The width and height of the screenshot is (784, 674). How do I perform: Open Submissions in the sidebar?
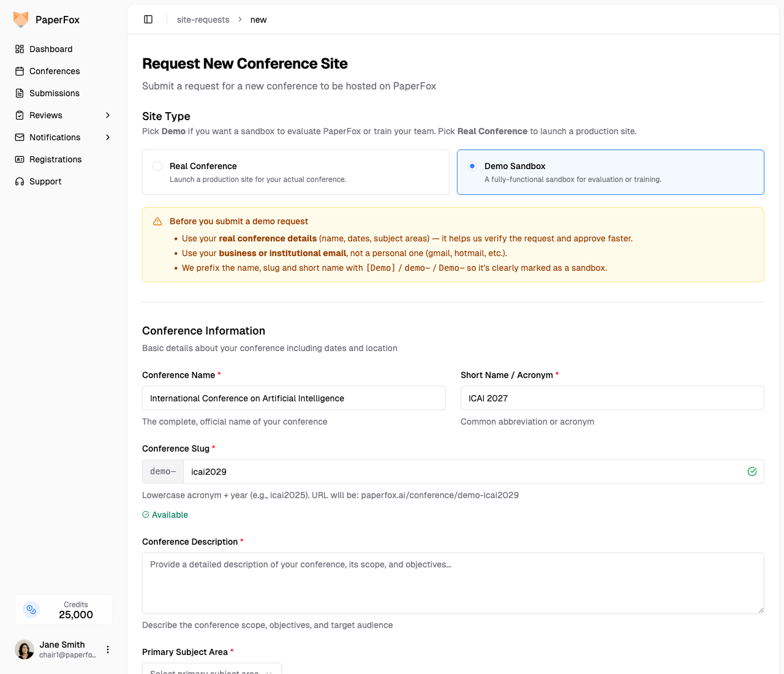(55, 93)
